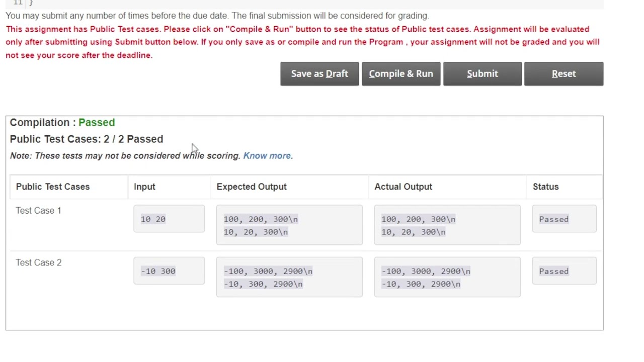
Task: Click the Test Case 2 row label
Action: pyautogui.click(x=39, y=262)
